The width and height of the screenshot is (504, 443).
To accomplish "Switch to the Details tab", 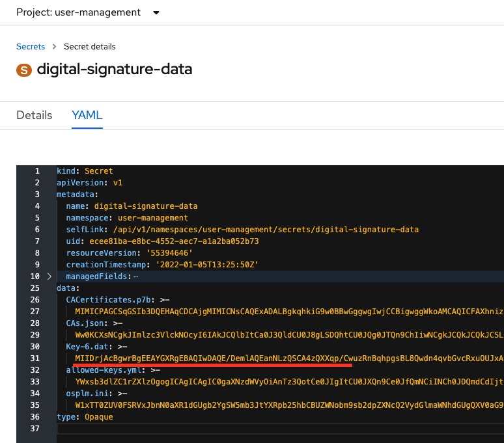I will pyautogui.click(x=34, y=115).
